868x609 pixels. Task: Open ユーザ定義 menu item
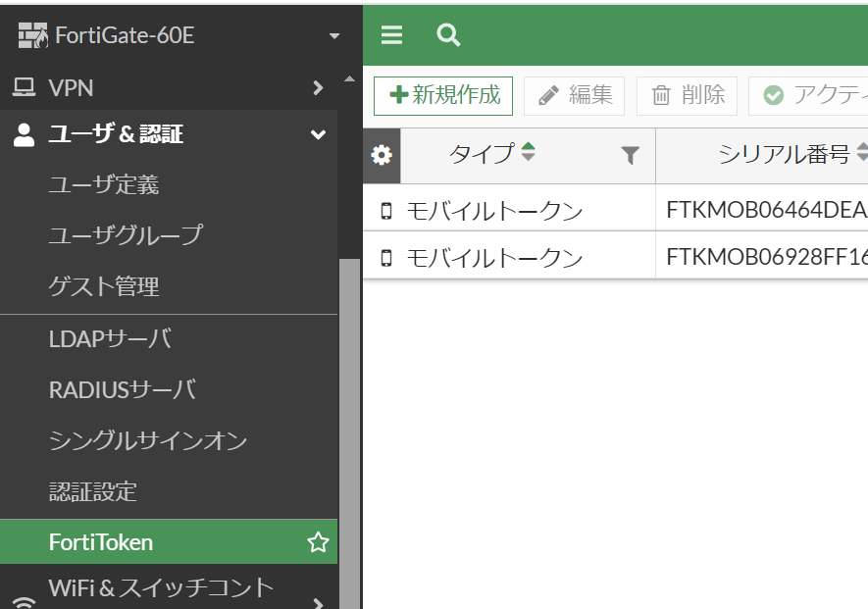pos(169,184)
